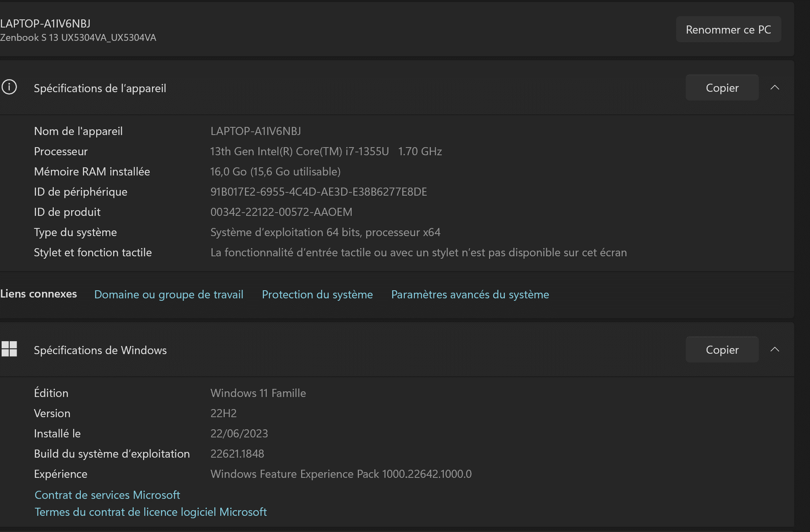Screen dimensions: 810x532
Task: Open Paramètres avancés du système link
Action: point(470,294)
